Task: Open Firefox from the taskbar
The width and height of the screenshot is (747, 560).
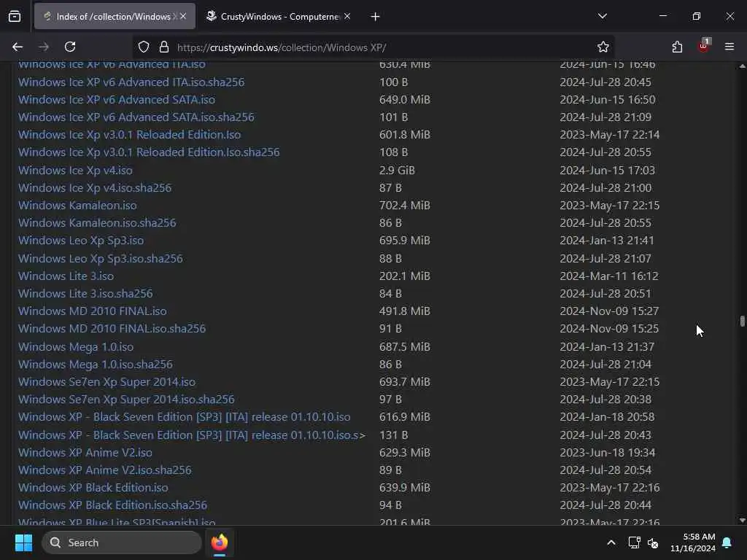Action: tap(220, 542)
